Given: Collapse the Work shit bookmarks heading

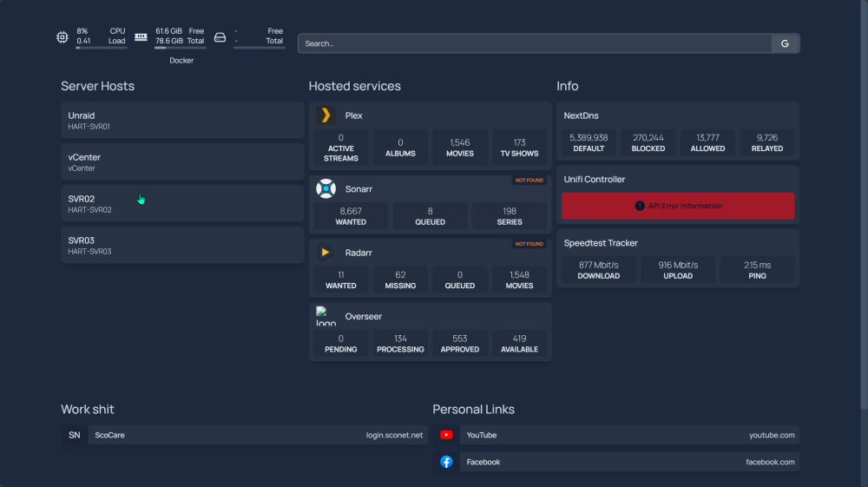Looking at the screenshot, I should pyautogui.click(x=88, y=410).
